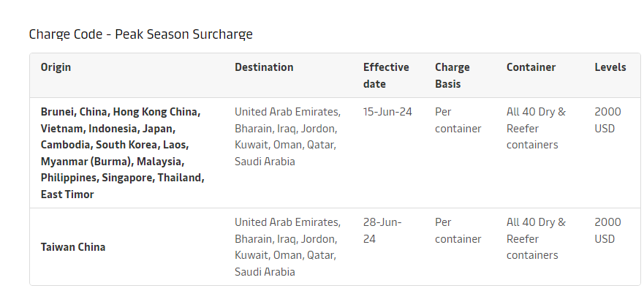Click Taiwan row's All 40 Dry & Reefer cell
Image resolution: width=644 pixels, height=291 pixels.
click(x=536, y=239)
